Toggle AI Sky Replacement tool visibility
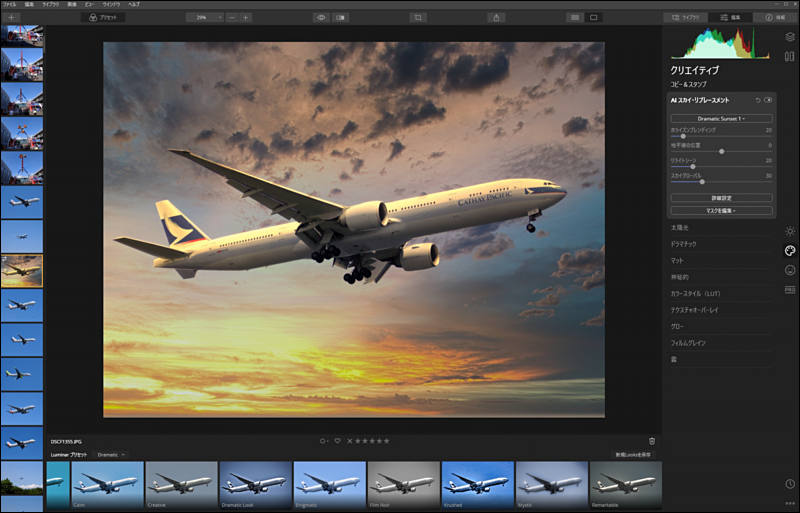The image size is (800, 513). click(x=768, y=100)
